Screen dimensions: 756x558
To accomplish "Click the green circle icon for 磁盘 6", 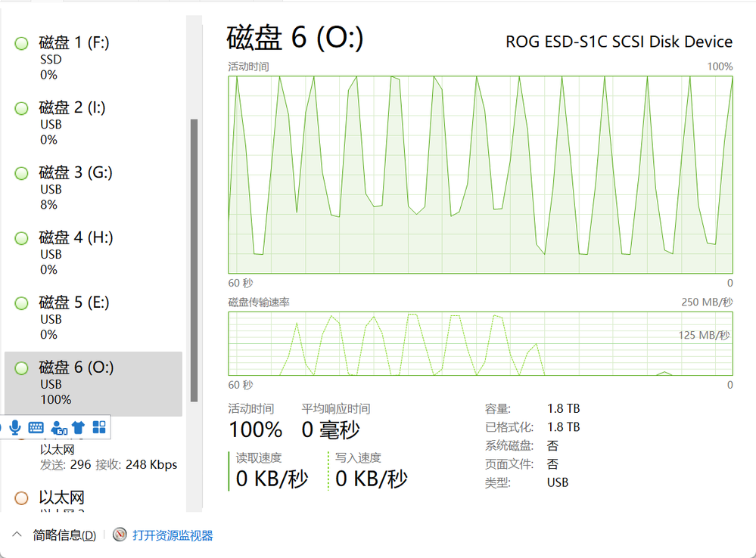I will pos(21,369).
